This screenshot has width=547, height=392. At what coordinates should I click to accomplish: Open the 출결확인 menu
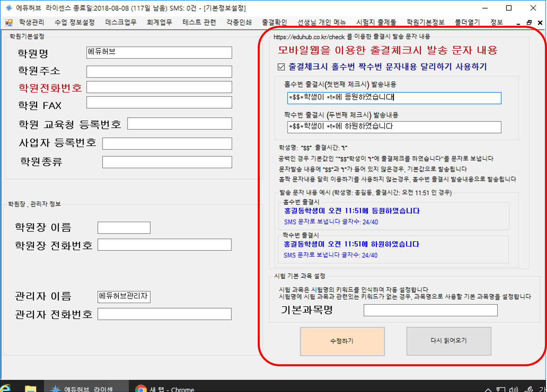pos(274,22)
